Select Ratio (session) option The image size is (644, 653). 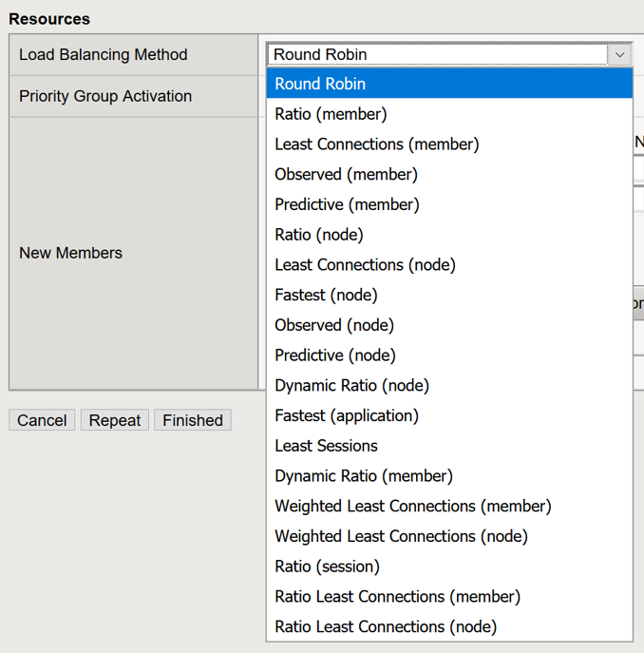327,567
